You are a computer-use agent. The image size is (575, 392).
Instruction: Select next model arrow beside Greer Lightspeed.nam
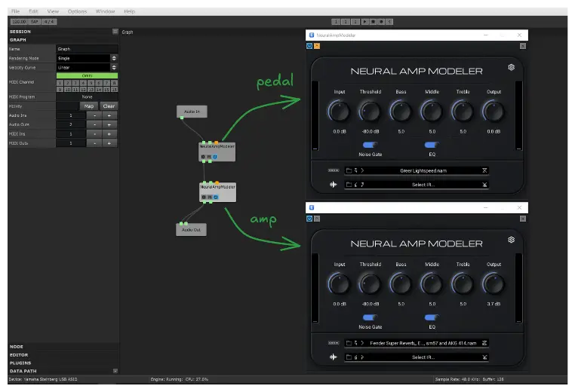[361, 170]
